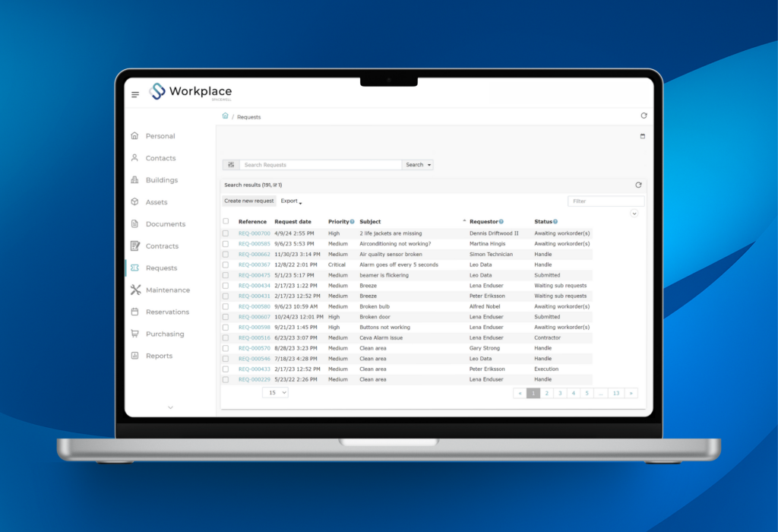Select checkbox for REQ-000700 row
This screenshot has height=532, width=778.
226,233
